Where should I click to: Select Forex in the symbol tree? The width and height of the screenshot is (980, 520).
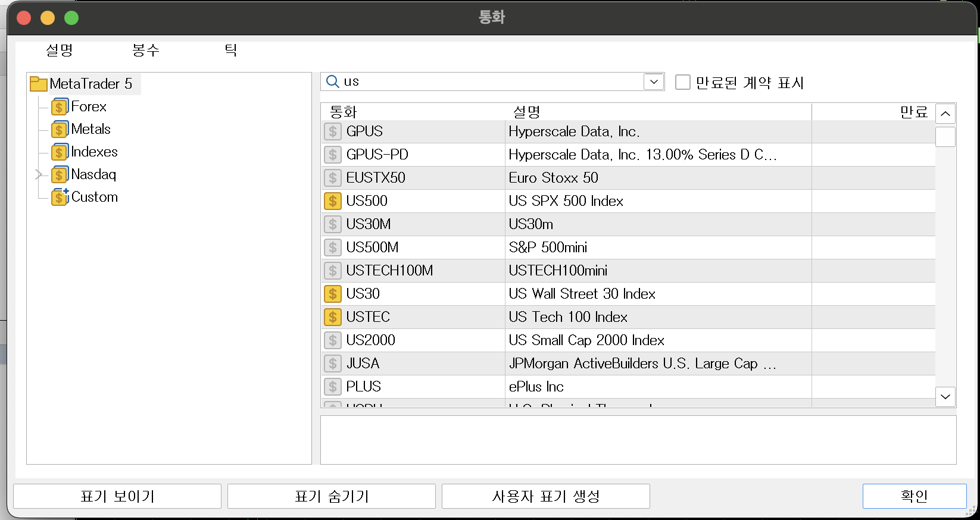[89, 106]
